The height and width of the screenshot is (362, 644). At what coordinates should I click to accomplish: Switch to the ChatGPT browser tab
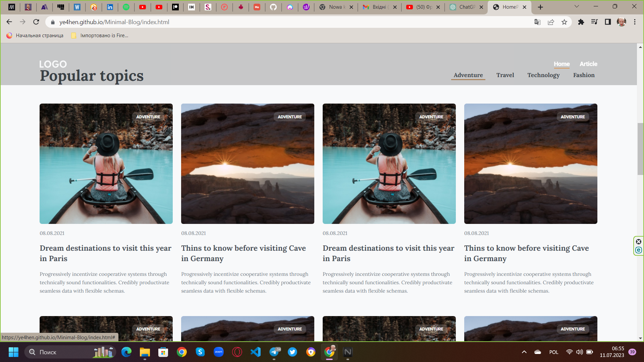coord(466,7)
